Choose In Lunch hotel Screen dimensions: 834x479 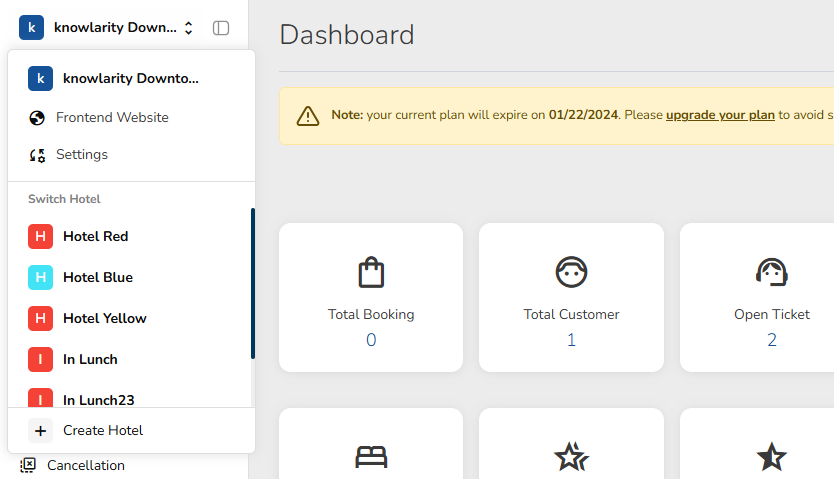click(90, 360)
